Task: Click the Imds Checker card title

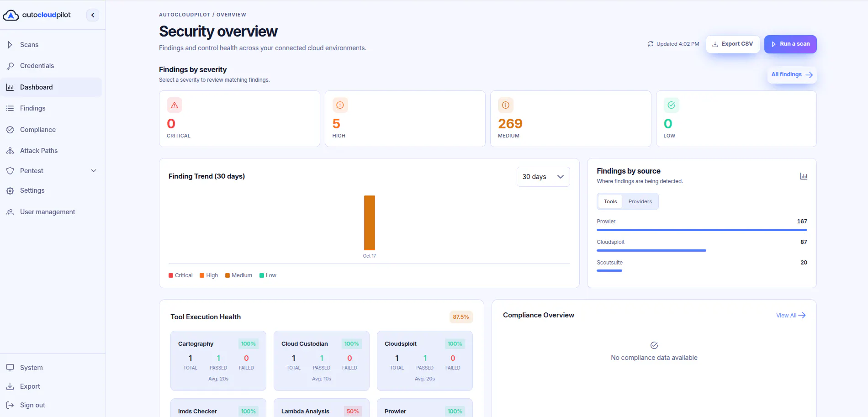Action: click(x=197, y=412)
